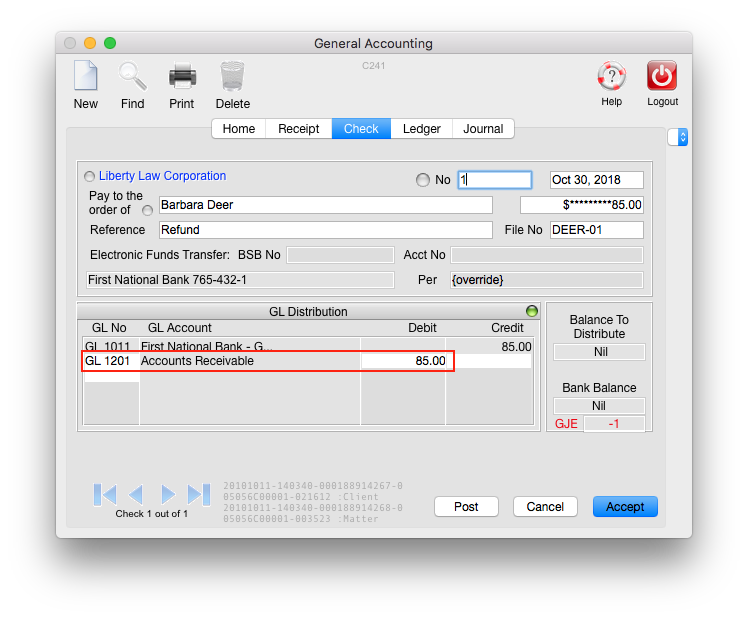The height and width of the screenshot is (618, 748).
Task: Click the 85.00 debit cell
Action: (x=403, y=361)
